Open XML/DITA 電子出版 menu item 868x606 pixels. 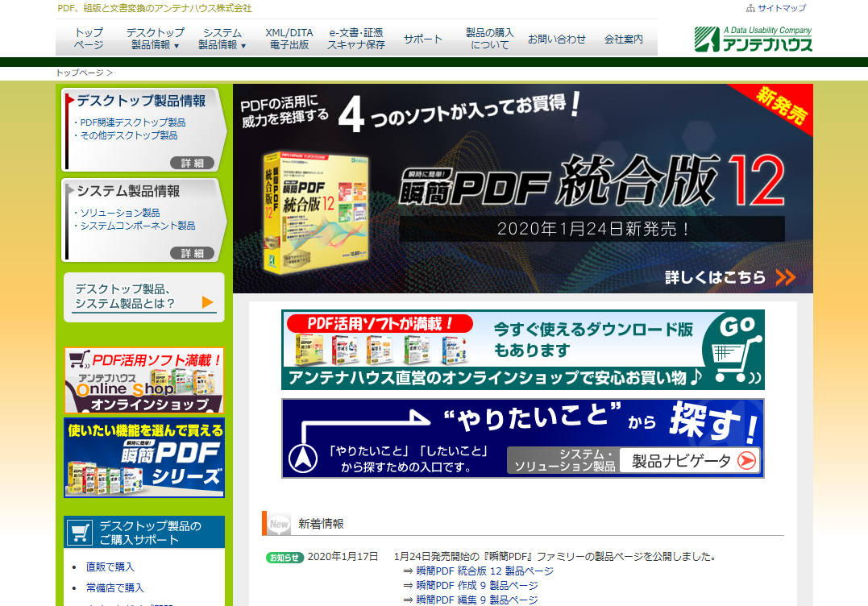[x=289, y=39]
